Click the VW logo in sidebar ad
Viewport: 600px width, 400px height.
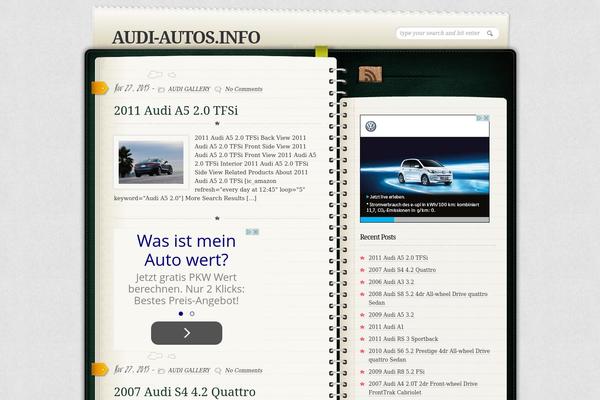coord(371,126)
